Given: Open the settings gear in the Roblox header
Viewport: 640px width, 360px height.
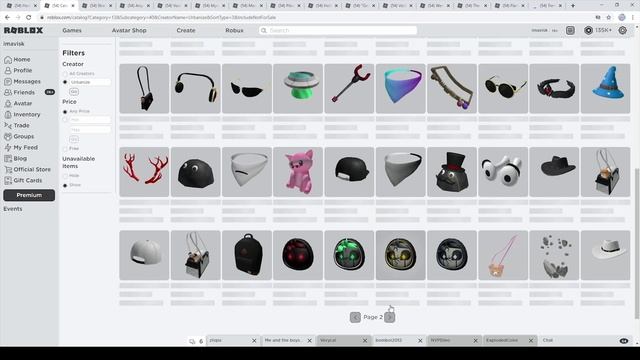Looking at the screenshot, I should point(622,31).
